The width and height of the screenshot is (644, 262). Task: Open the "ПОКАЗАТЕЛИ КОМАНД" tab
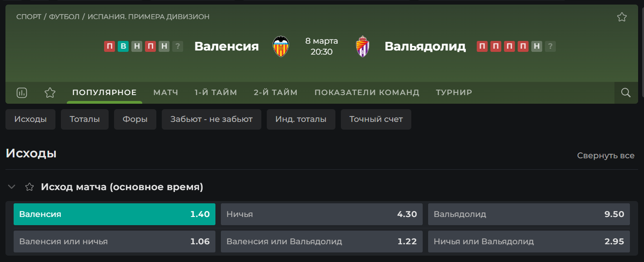click(367, 92)
